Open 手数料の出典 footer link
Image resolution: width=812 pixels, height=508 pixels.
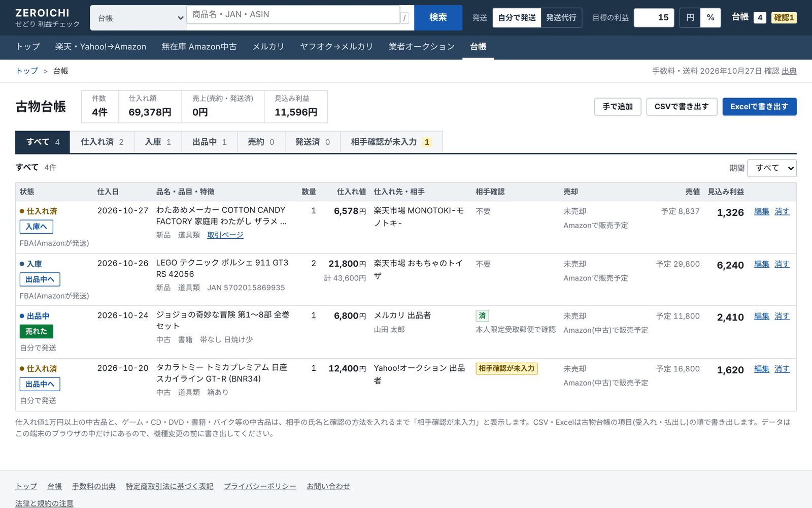[x=94, y=487]
